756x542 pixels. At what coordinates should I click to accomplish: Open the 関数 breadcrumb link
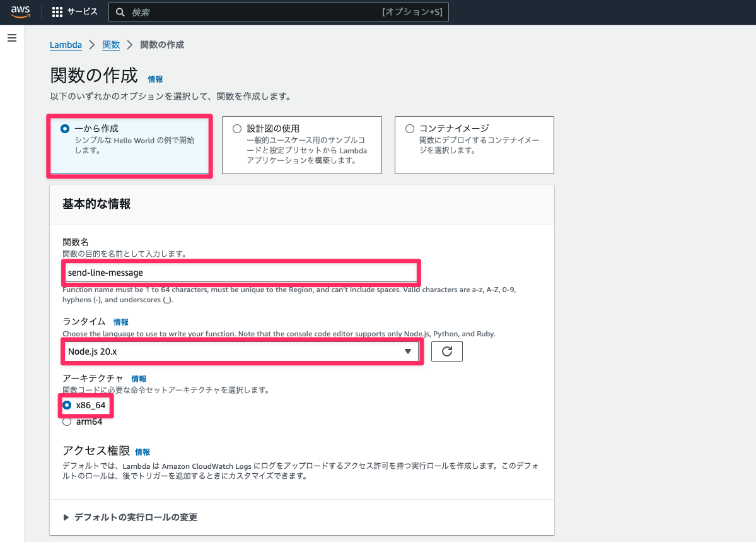point(111,45)
